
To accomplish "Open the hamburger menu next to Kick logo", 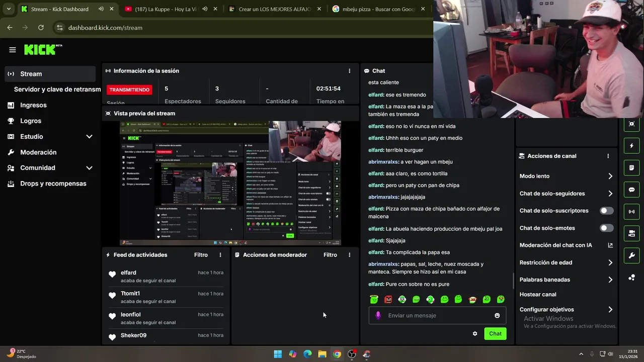I will tap(13, 50).
